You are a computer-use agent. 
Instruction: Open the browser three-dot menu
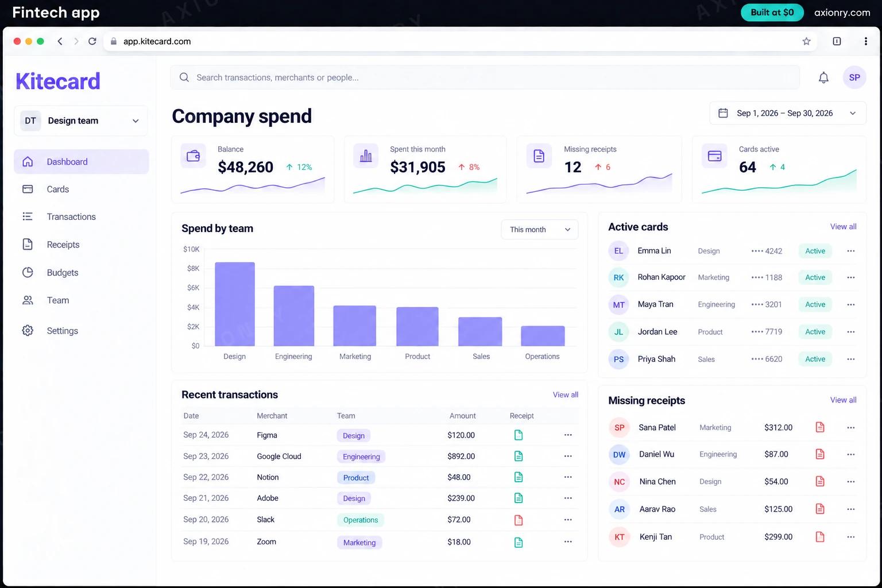(x=865, y=41)
